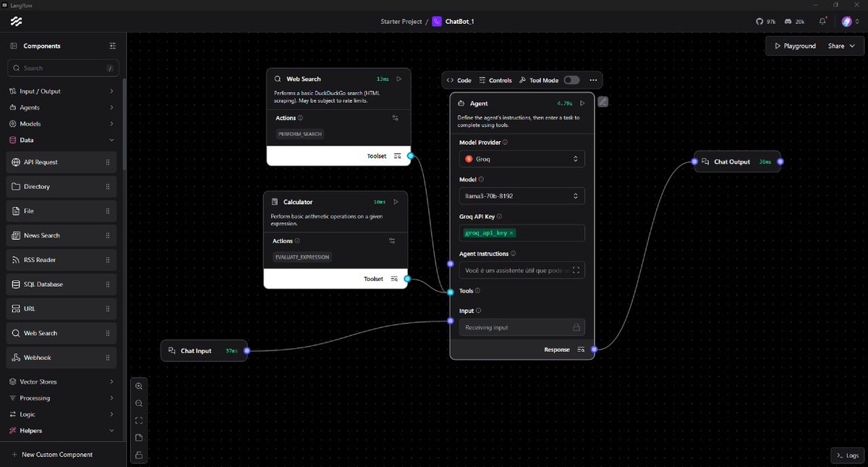Expand Agent Instructions with fullscreen icon
This screenshot has height=467, width=868.
tap(576, 270)
